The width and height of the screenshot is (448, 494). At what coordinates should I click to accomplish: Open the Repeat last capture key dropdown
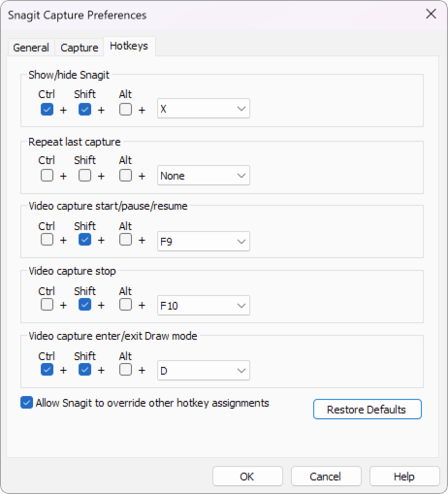204,176
